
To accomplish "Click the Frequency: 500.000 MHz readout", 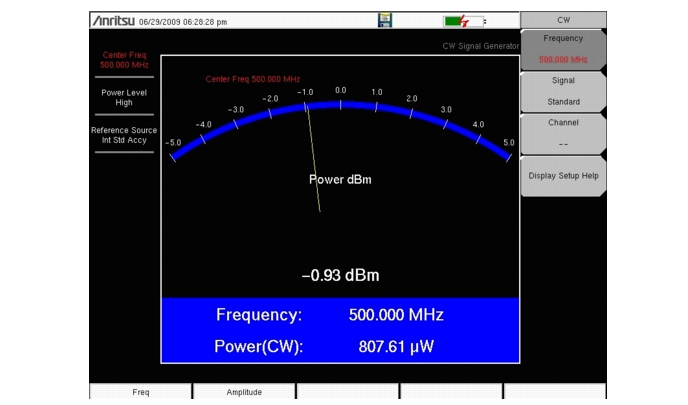I will (x=330, y=315).
